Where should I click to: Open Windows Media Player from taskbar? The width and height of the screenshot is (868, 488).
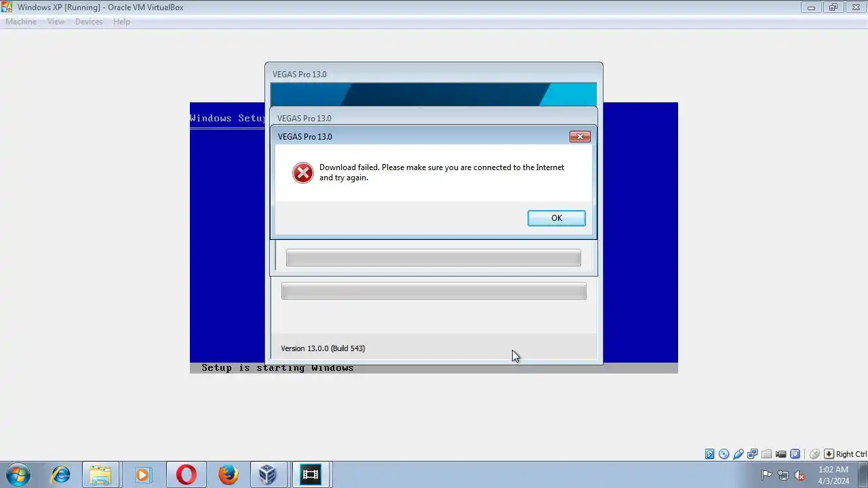pyautogui.click(x=143, y=474)
